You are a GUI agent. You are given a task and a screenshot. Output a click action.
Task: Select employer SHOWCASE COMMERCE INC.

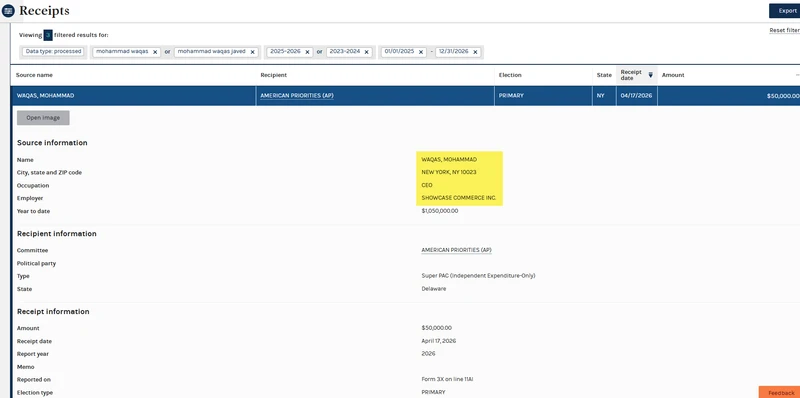[459, 198]
